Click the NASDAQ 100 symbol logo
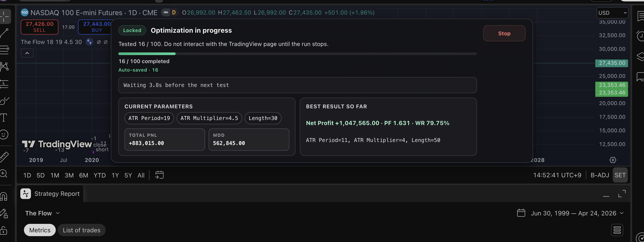 point(25,13)
